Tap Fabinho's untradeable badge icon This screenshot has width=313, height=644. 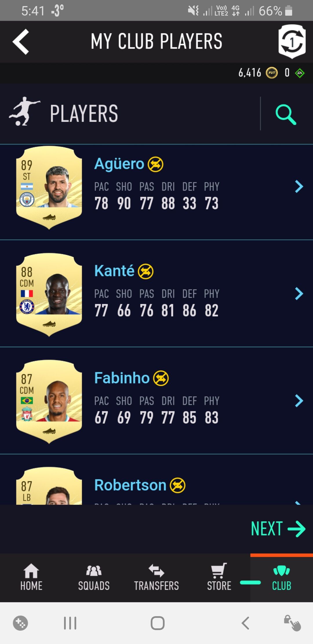[161, 378]
